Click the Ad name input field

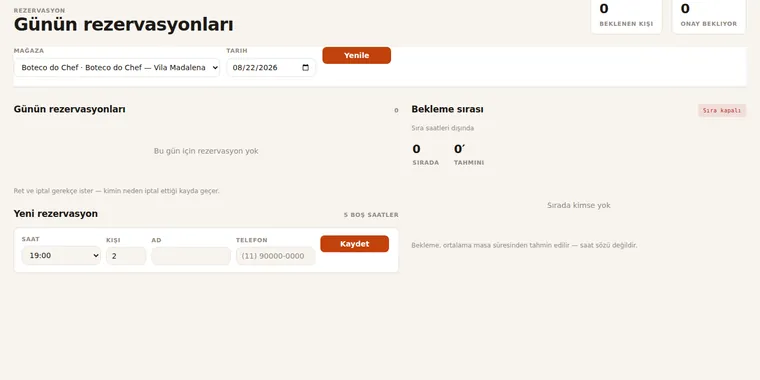pyautogui.click(x=190, y=256)
